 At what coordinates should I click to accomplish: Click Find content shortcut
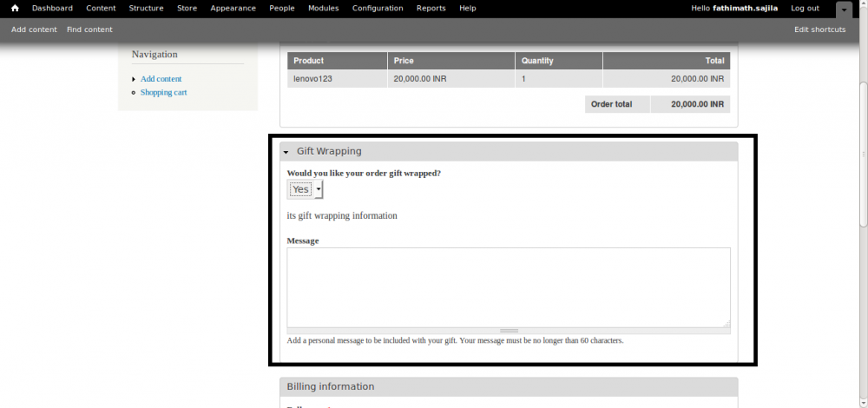click(x=89, y=30)
